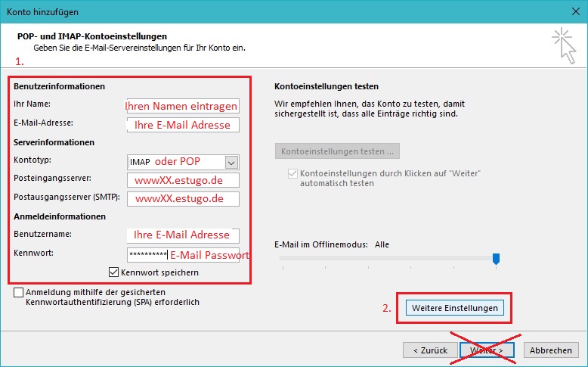Click the Postausgangsserver (SMTP) field
This screenshot has height=367, width=588.
click(182, 199)
